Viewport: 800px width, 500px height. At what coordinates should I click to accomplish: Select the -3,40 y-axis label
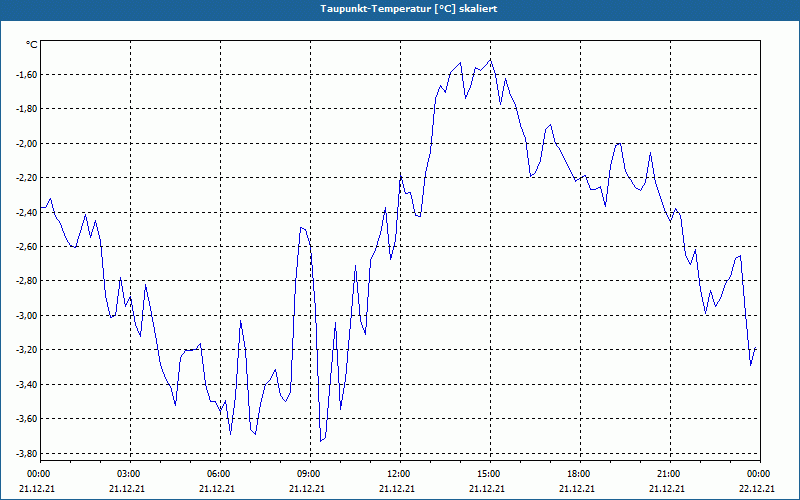[x=27, y=384]
